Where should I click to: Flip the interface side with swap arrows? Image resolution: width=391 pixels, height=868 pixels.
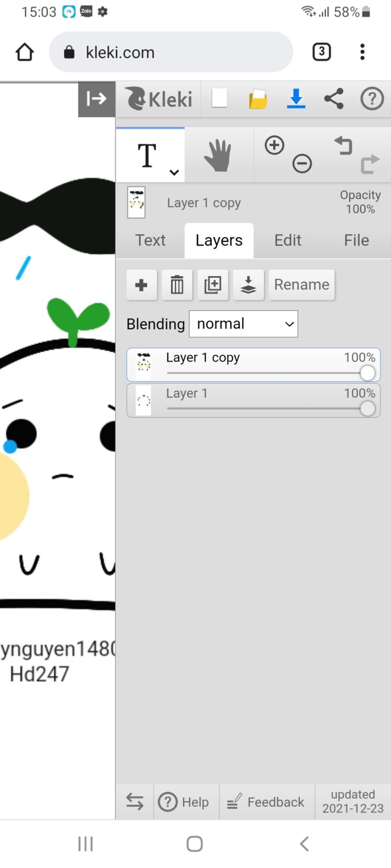tap(135, 802)
